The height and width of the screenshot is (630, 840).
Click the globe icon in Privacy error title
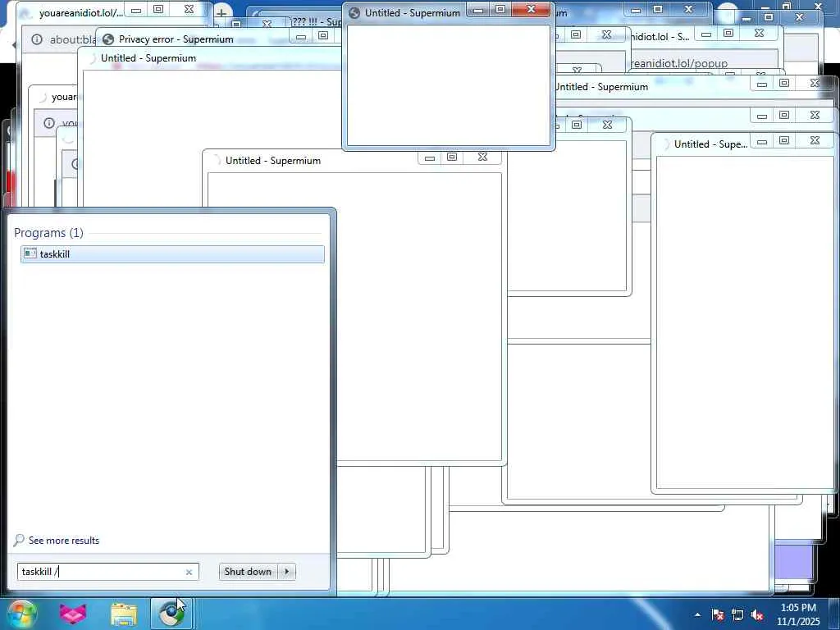click(x=107, y=39)
